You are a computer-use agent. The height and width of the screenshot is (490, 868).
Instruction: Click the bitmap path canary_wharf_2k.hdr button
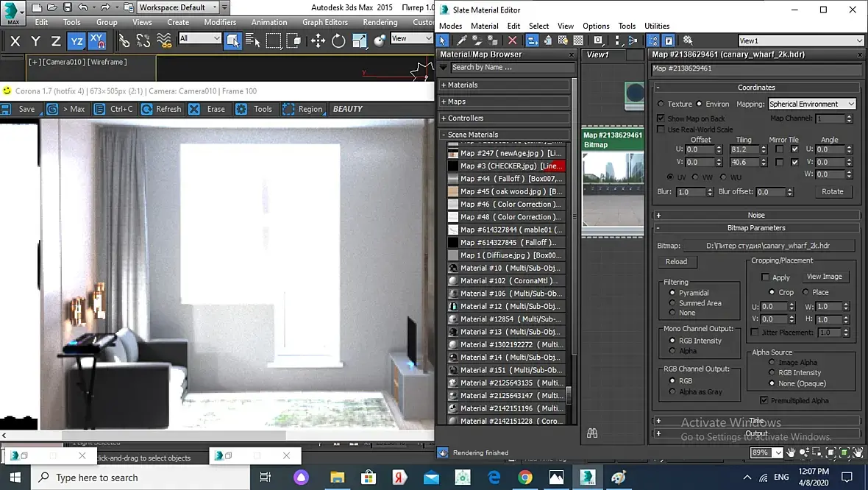click(769, 245)
